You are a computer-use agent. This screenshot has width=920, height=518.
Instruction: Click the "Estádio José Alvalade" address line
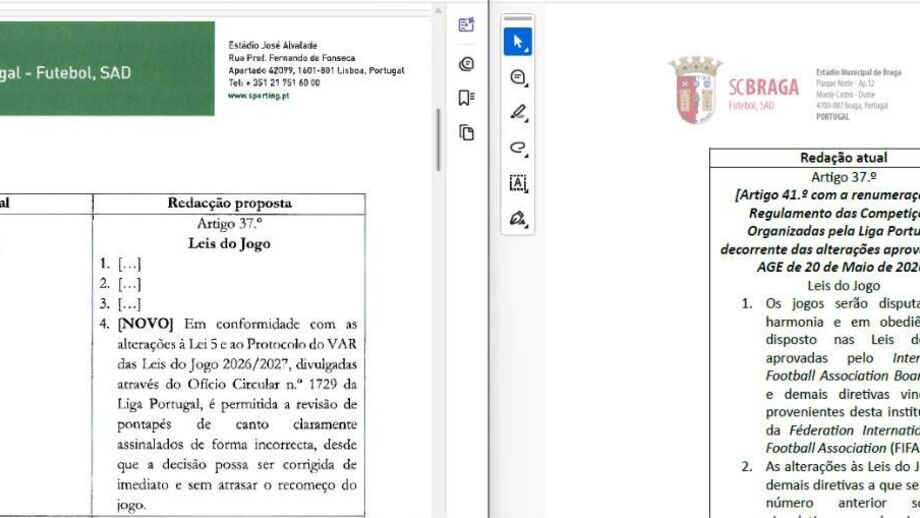tap(273, 45)
